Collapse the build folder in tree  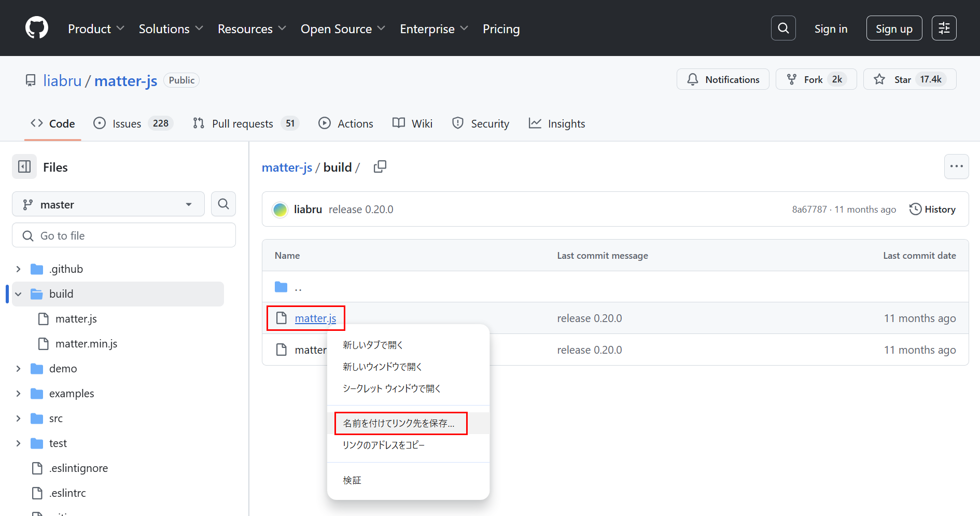click(x=19, y=294)
